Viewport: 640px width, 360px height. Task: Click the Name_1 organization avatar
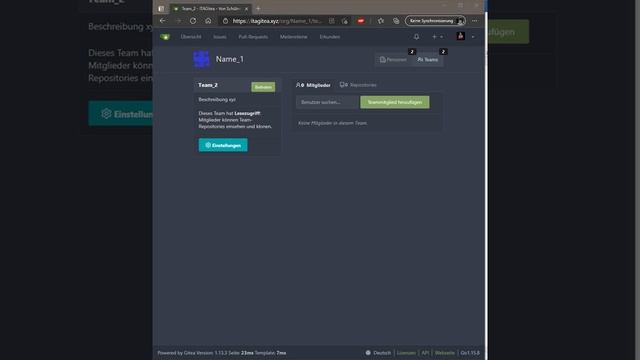pyautogui.click(x=202, y=59)
